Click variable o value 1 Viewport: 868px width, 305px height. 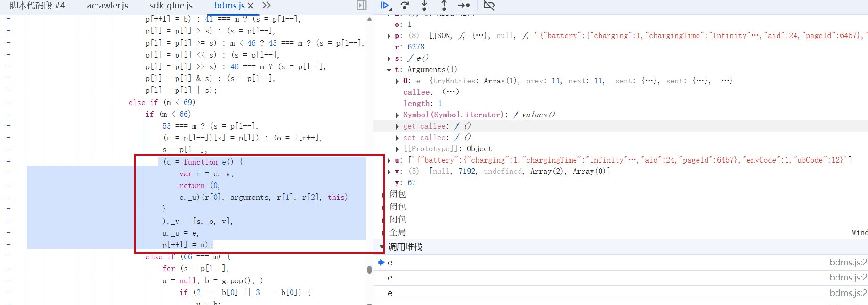pyautogui.click(x=410, y=25)
